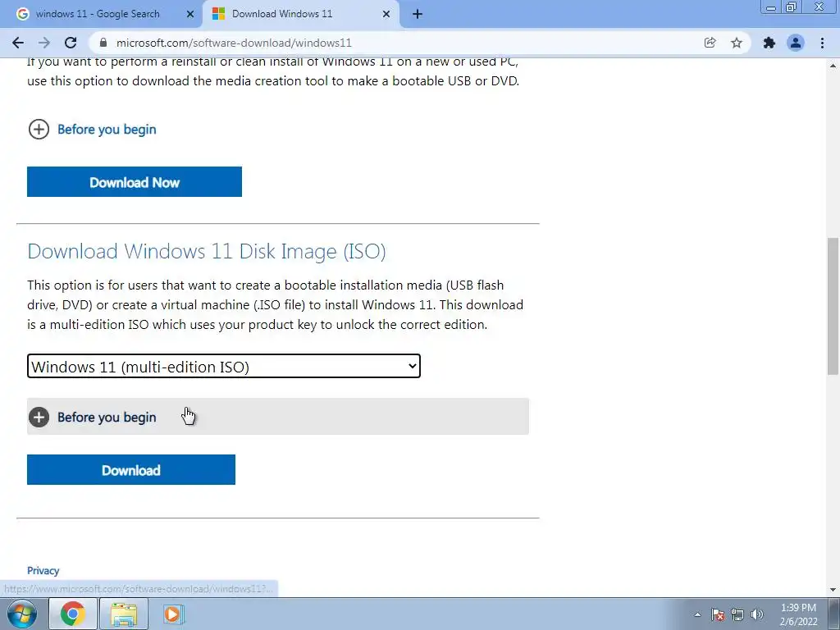Share this page icon in address bar
The width and height of the screenshot is (840, 630).
coord(710,43)
